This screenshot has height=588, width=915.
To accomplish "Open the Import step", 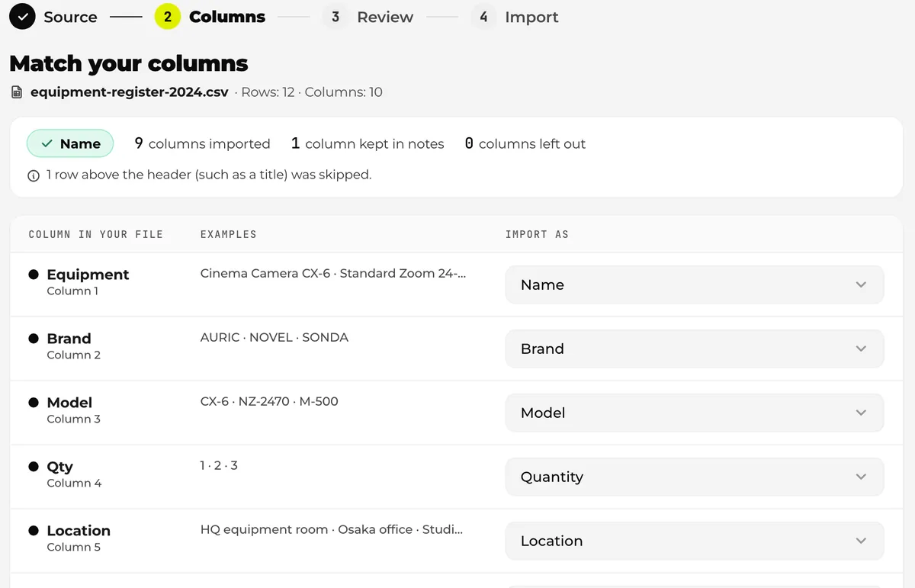I will [531, 17].
